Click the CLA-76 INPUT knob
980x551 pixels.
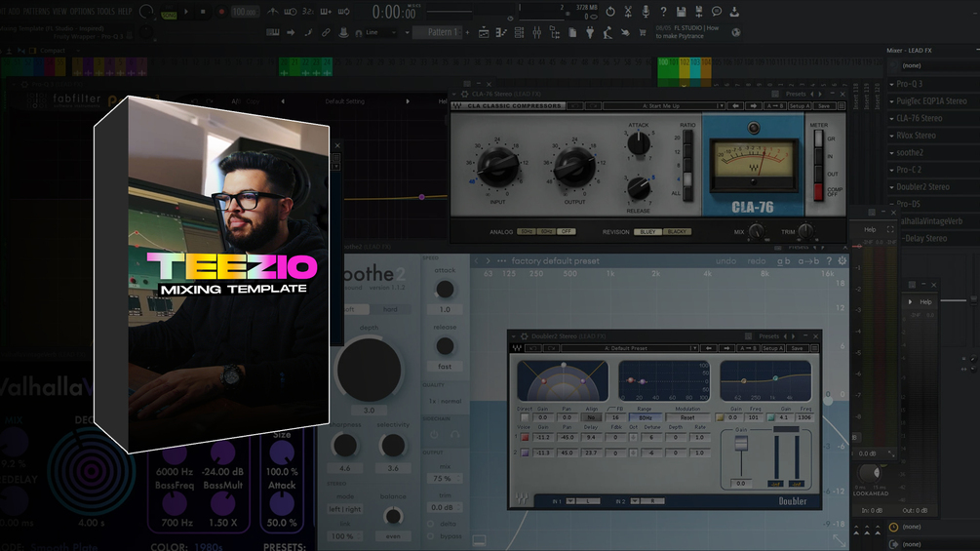(x=497, y=166)
